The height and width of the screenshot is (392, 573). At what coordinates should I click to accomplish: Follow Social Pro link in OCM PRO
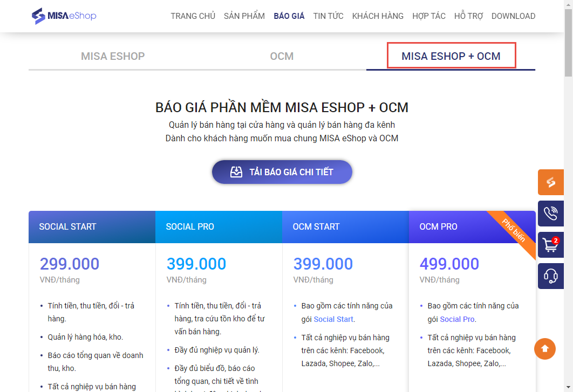(x=457, y=319)
